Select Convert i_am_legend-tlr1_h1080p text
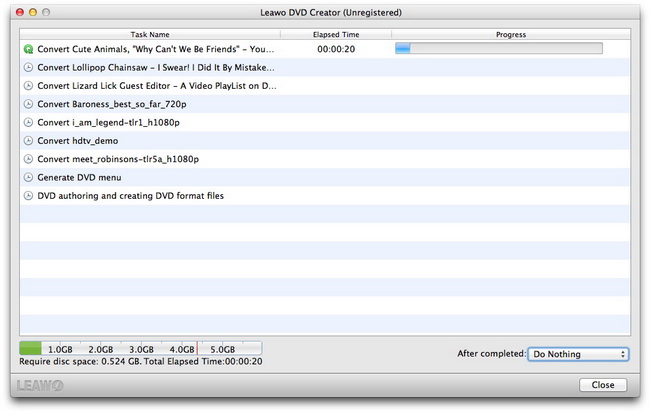The width and height of the screenshot is (650, 413). point(109,122)
